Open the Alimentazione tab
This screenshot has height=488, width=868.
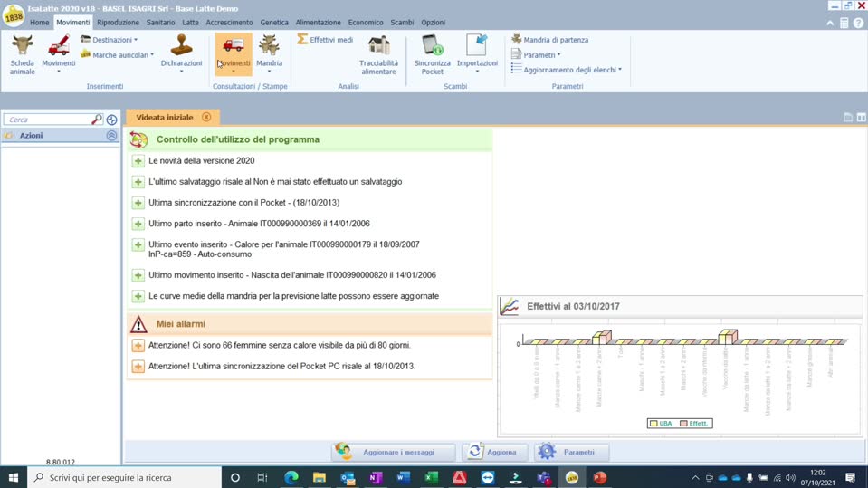tap(319, 23)
